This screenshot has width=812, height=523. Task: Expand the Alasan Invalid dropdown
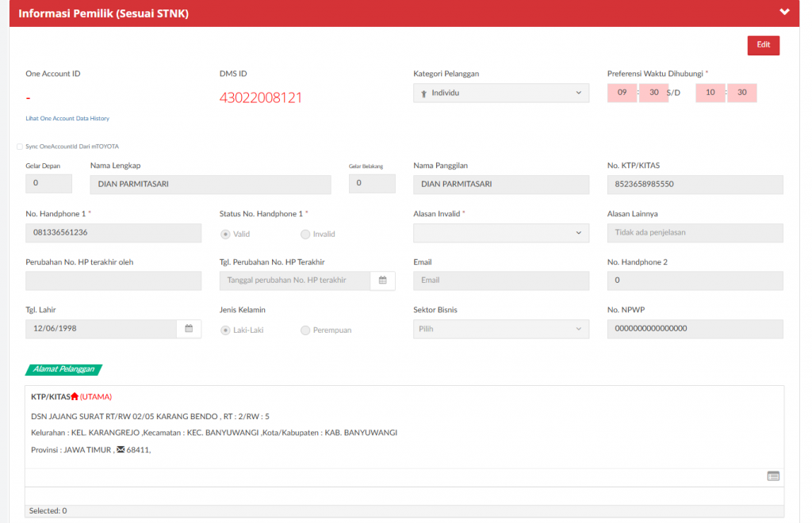pyautogui.click(x=500, y=233)
